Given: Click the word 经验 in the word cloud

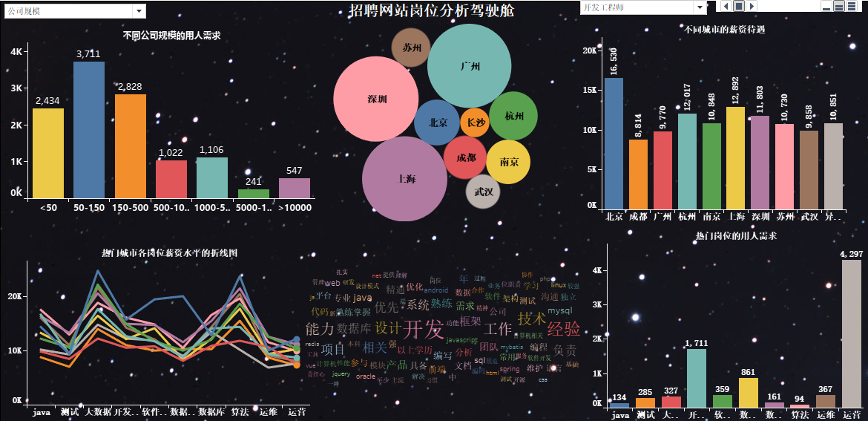Looking at the screenshot, I should 564,329.
